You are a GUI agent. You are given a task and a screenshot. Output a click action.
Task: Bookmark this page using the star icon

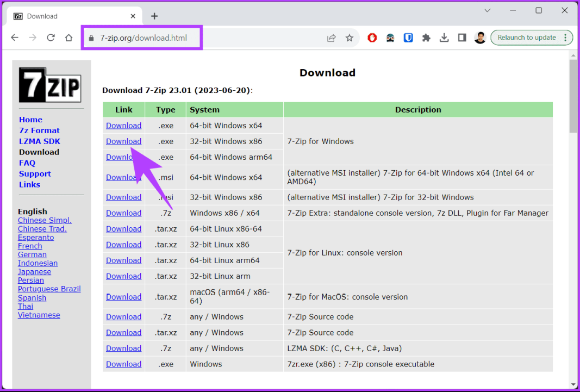[x=350, y=38]
